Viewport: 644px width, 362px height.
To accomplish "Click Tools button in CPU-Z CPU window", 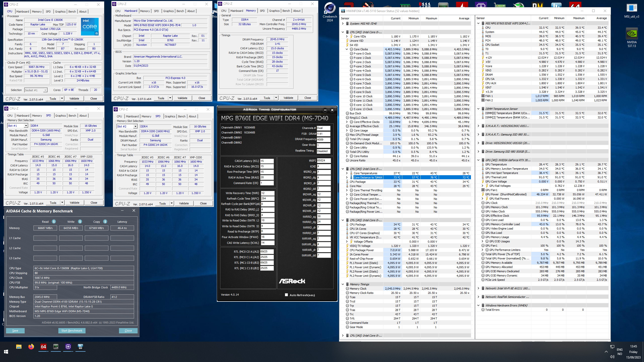I will point(53,99).
